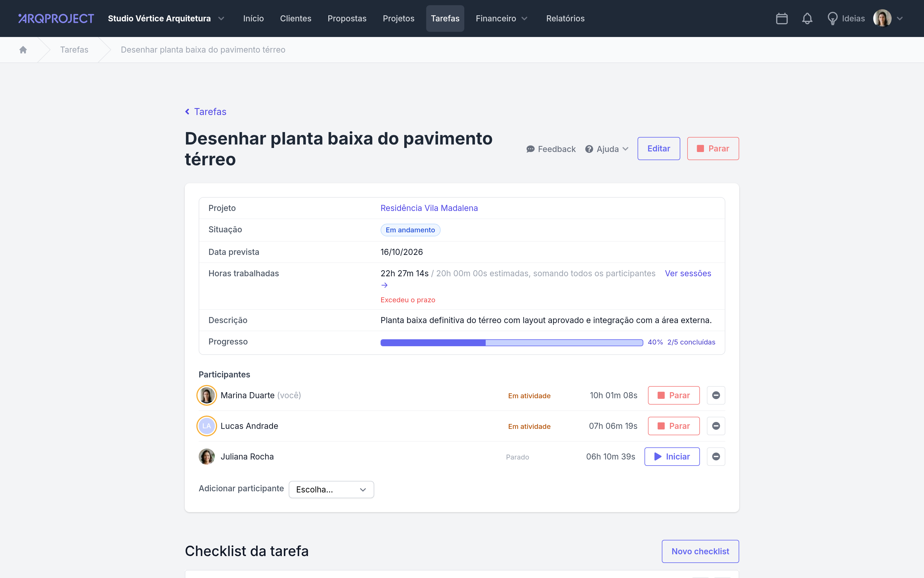Open the calendar icon in the top bar

(x=782, y=18)
